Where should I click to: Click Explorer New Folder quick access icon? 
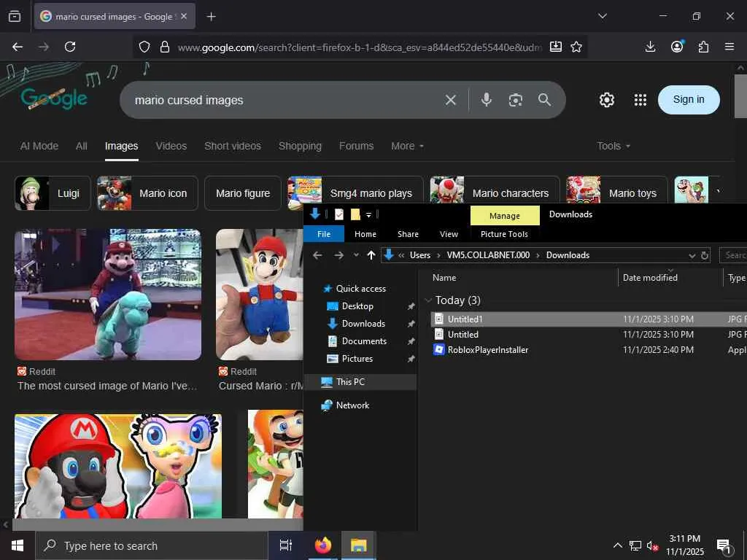click(355, 215)
